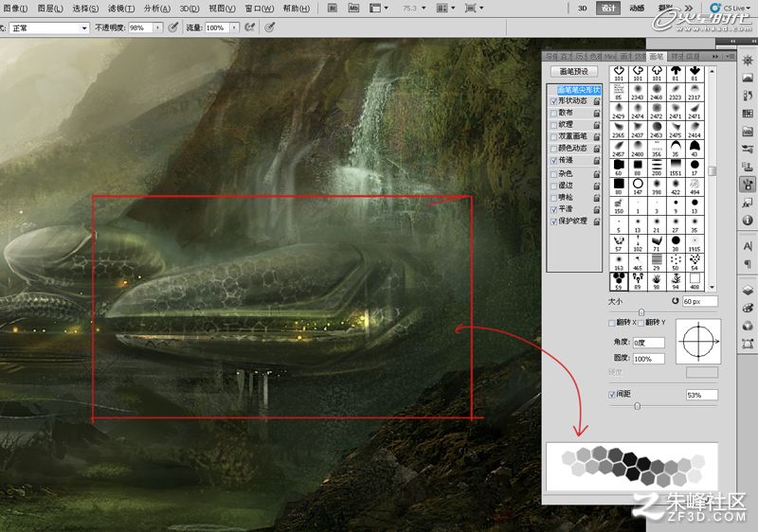
Task: Toggle the 形状动态 checkbox
Action: (554, 101)
